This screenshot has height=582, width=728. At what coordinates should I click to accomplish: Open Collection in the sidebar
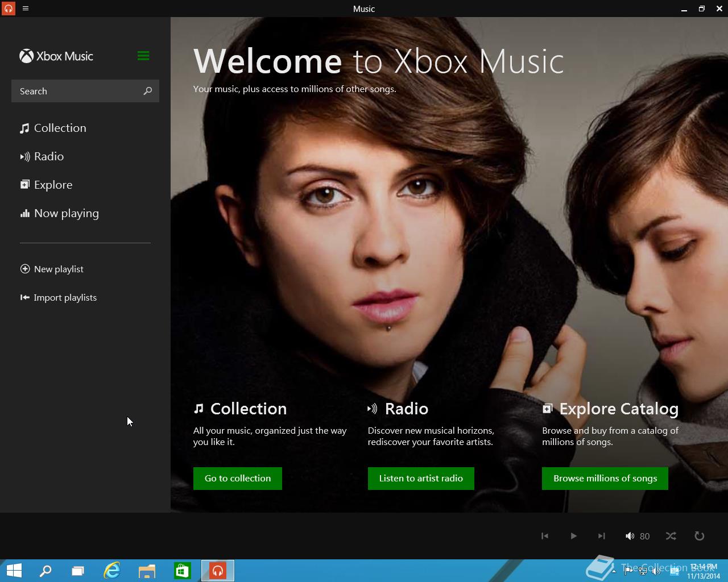click(53, 128)
